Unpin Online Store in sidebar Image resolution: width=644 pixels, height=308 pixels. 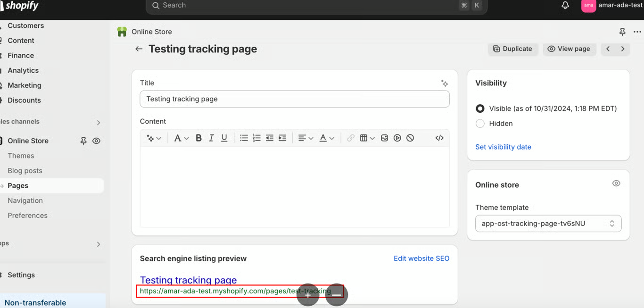[83, 141]
